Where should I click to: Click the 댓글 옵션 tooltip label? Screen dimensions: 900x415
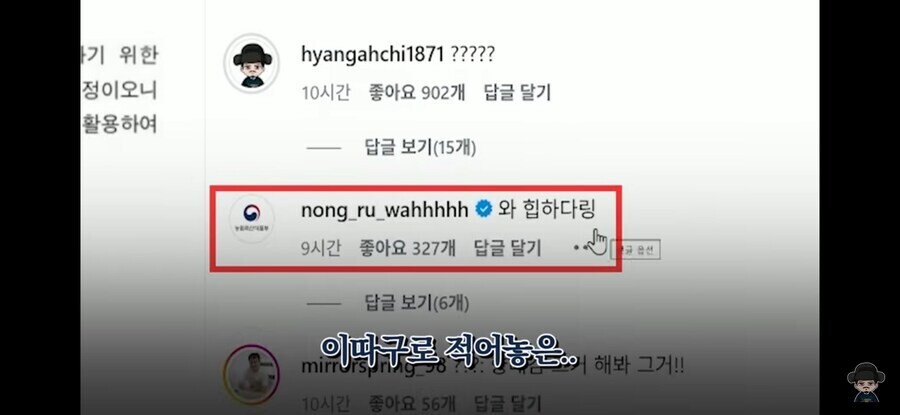click(635, 250)
